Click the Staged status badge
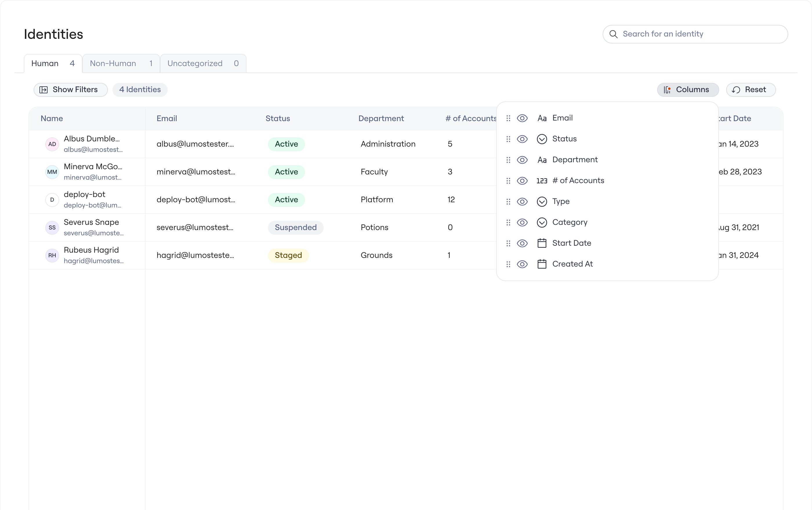This screenshot has height=510, width=812. click(x=288, y=255)
